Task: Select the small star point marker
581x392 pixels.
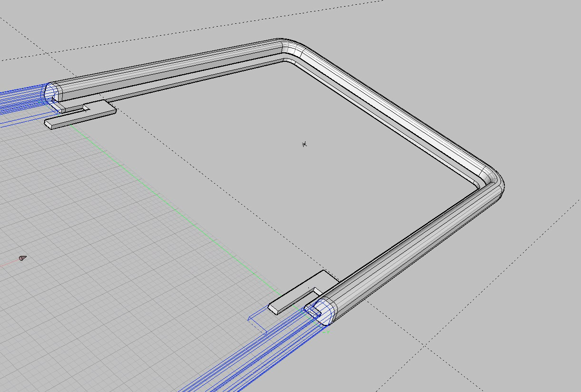Action: click(304, 144)
